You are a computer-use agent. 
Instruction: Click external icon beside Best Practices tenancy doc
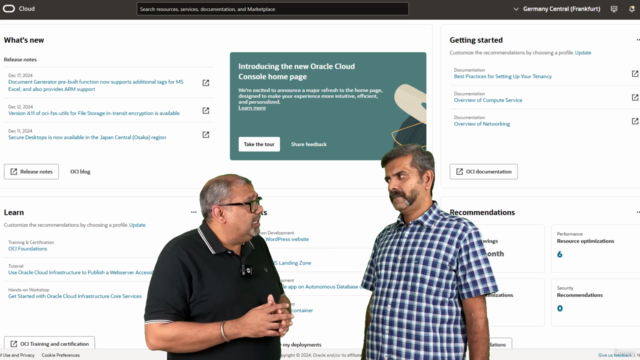point(635,74)
